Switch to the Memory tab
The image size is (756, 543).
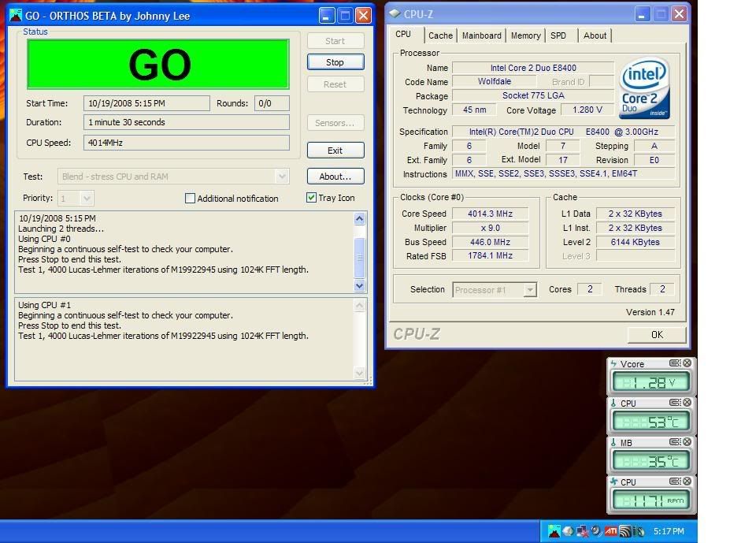click(525, 35)
